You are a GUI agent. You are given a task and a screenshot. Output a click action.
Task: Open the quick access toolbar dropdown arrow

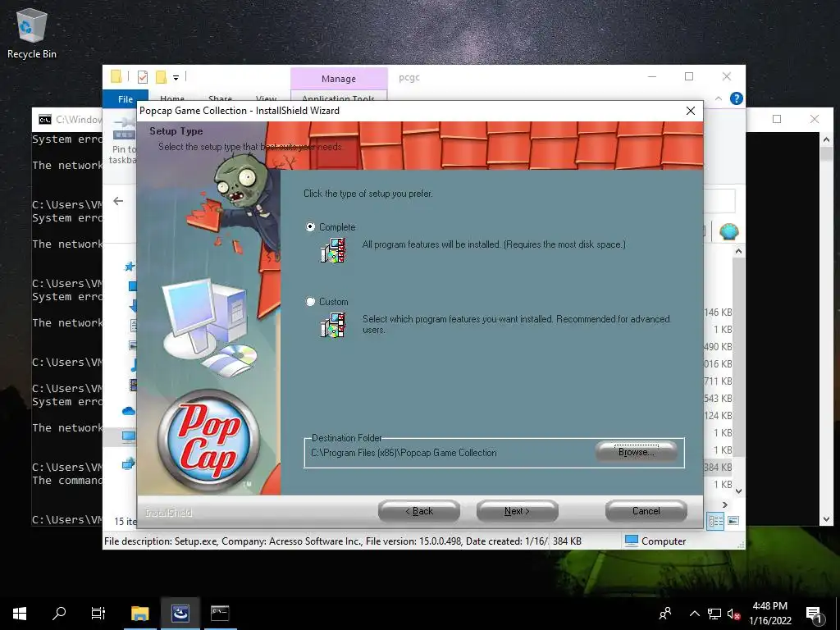(x=176, y=78)
